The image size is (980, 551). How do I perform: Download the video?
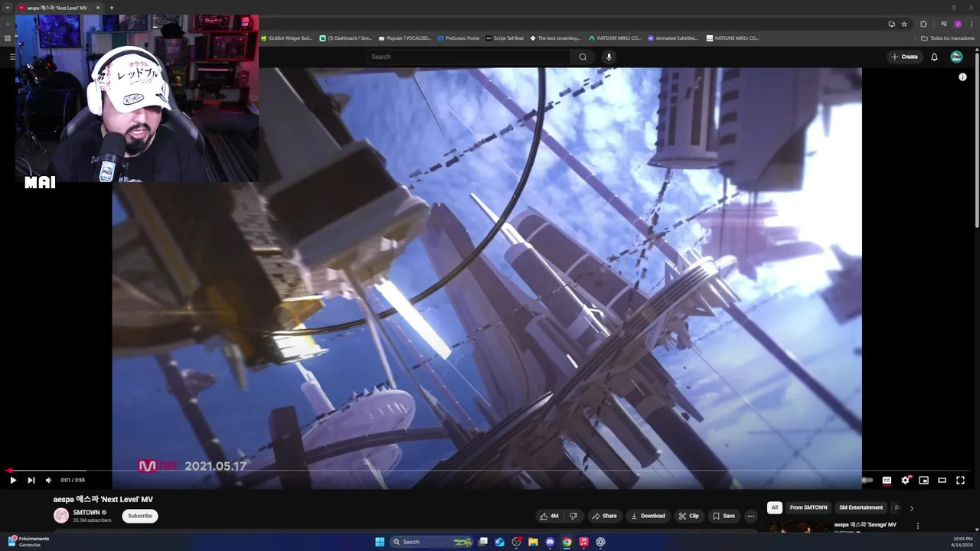click(x=648, y=516)
